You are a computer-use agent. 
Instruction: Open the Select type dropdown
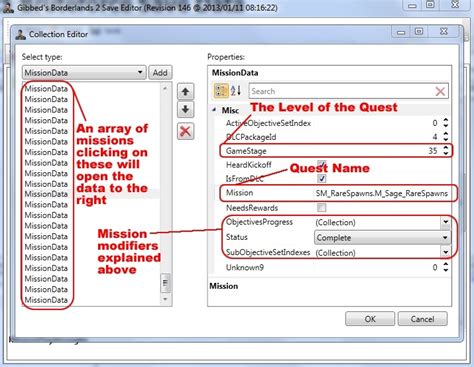click(84, 72)
